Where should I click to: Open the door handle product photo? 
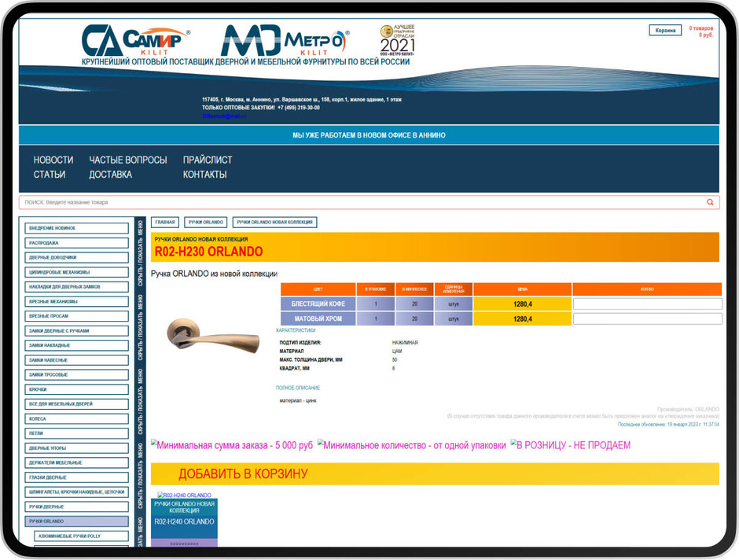click(x=214, y=335)
